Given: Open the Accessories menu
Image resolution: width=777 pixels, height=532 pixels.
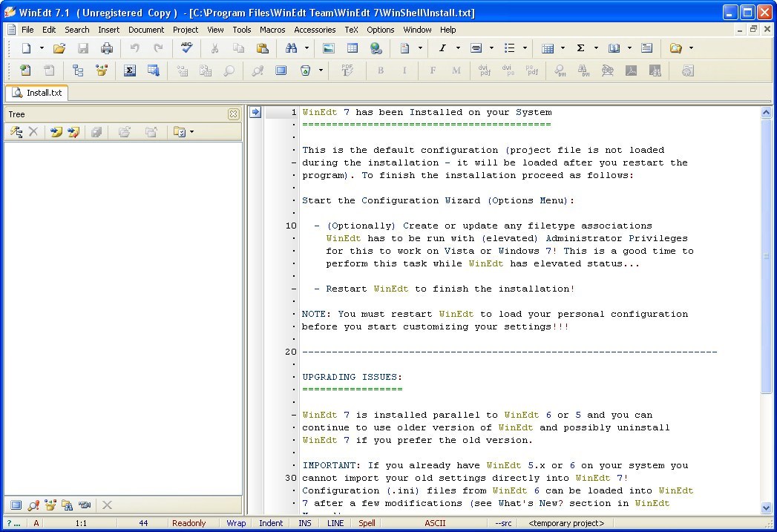Looking at the screenshot, I should 315,30.
